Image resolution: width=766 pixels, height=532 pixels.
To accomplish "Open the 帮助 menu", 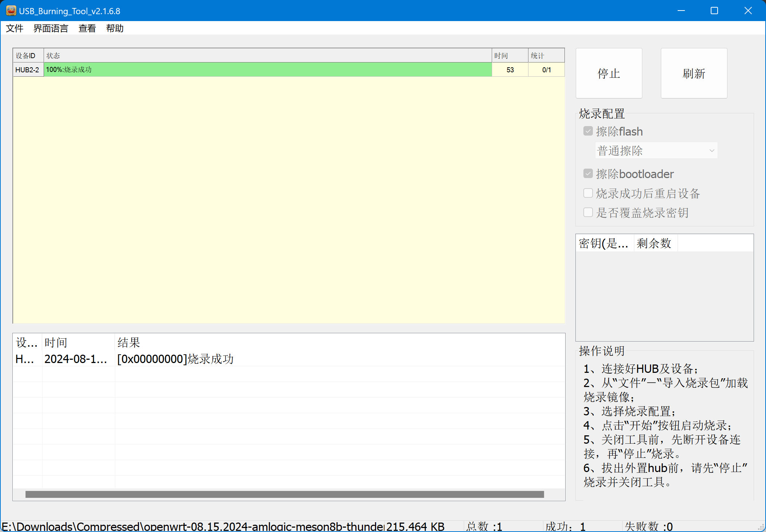I will point(115,28).
